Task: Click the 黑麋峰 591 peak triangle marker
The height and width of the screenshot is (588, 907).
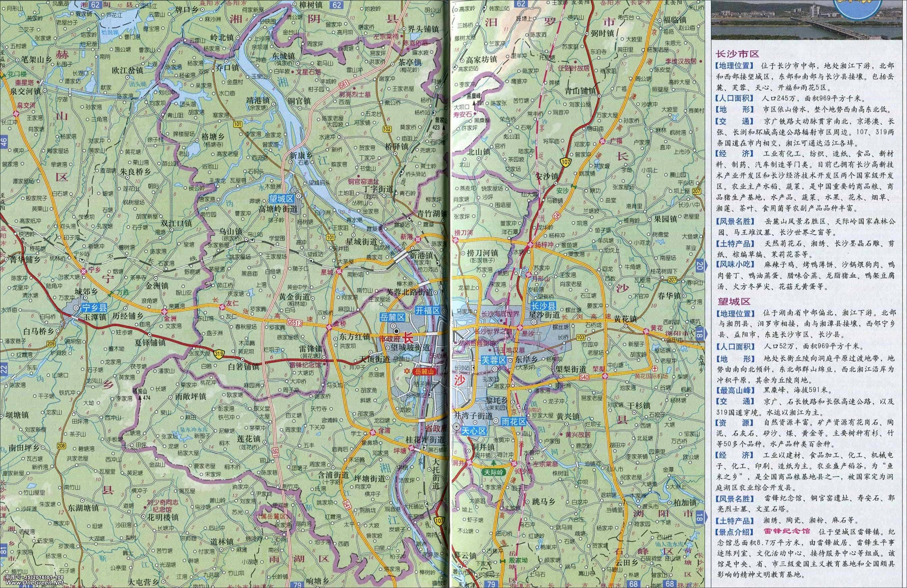Action: [x=475, y=103]
